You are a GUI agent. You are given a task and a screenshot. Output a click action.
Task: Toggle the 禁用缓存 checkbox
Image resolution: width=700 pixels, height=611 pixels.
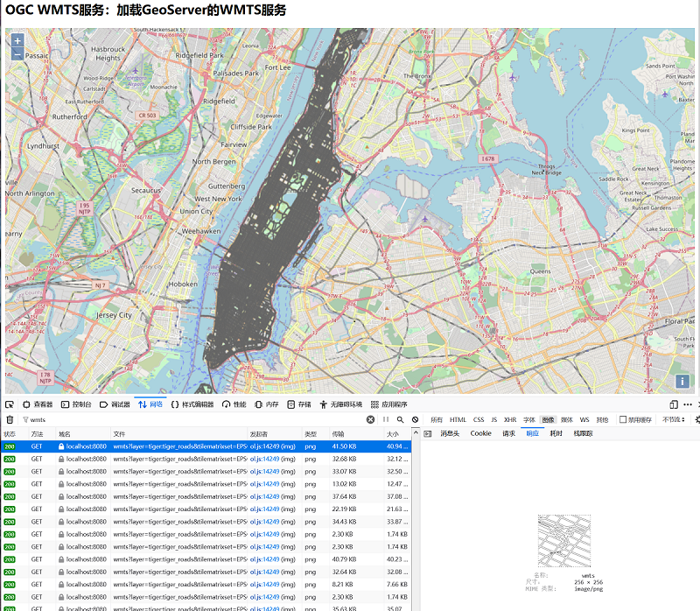coord(623,420)
